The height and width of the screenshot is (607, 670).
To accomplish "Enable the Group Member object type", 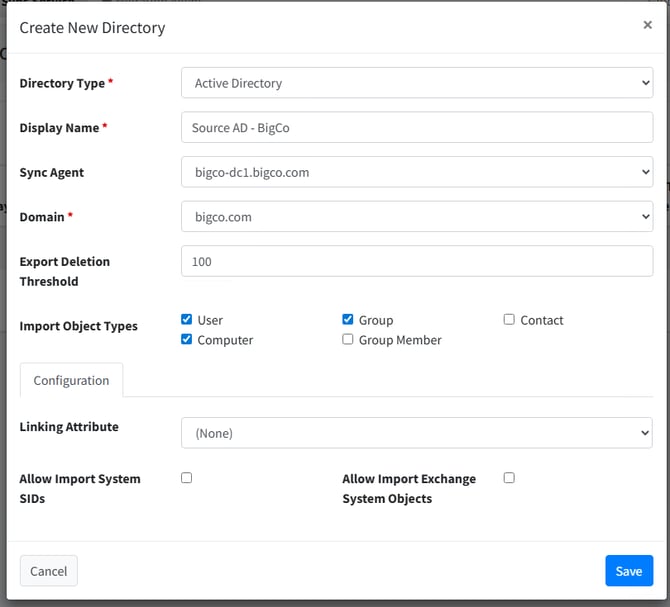I will point(348,339).
